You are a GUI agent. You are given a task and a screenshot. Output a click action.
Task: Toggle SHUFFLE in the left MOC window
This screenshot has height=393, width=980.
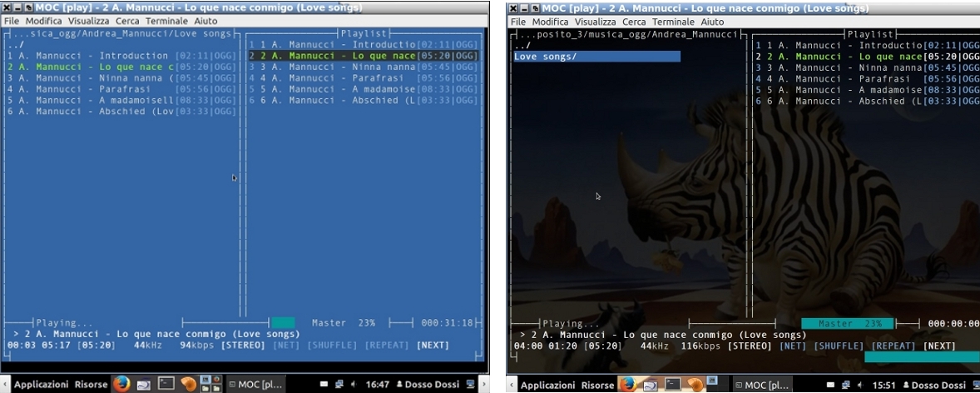click(x=331, y=346)
